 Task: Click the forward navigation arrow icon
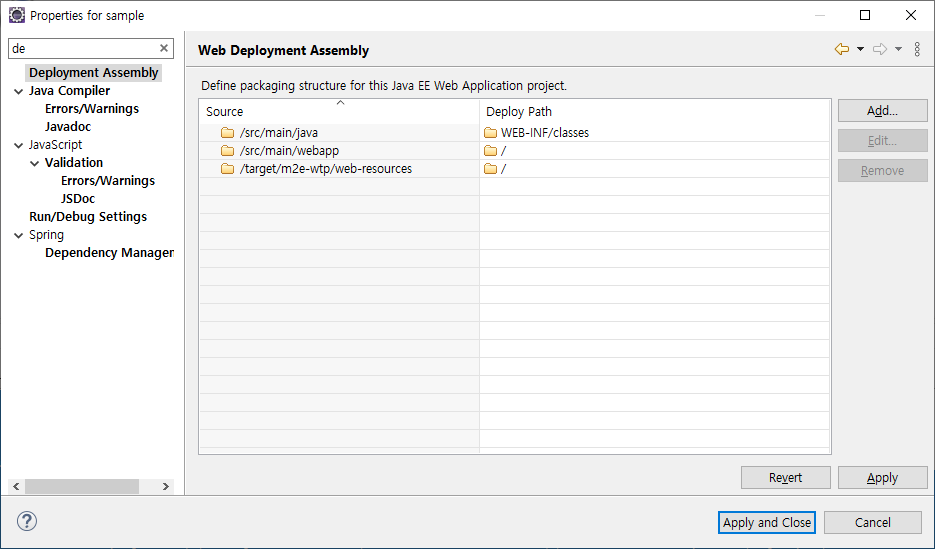coord(879,49)
